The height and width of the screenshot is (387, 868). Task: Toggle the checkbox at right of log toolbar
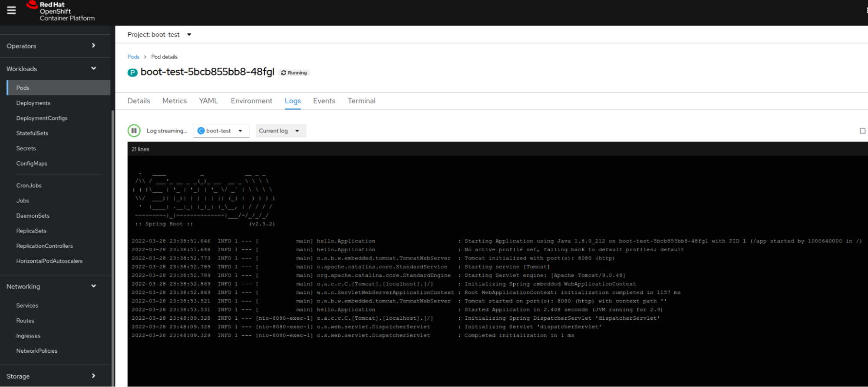point(862,131)
